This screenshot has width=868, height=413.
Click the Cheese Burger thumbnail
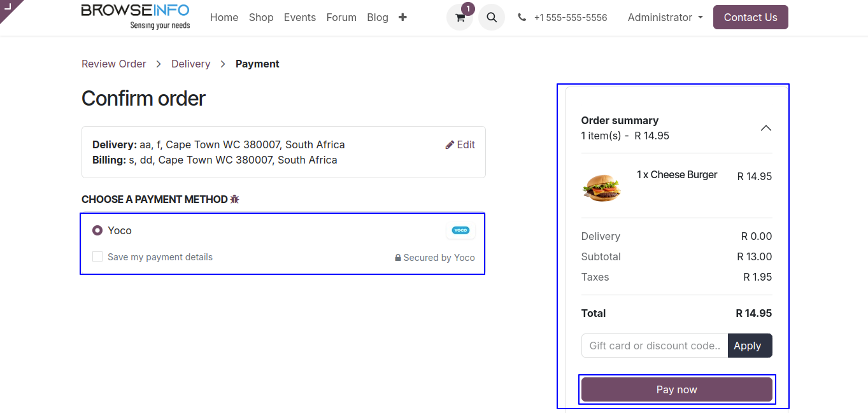coord(601,187)
